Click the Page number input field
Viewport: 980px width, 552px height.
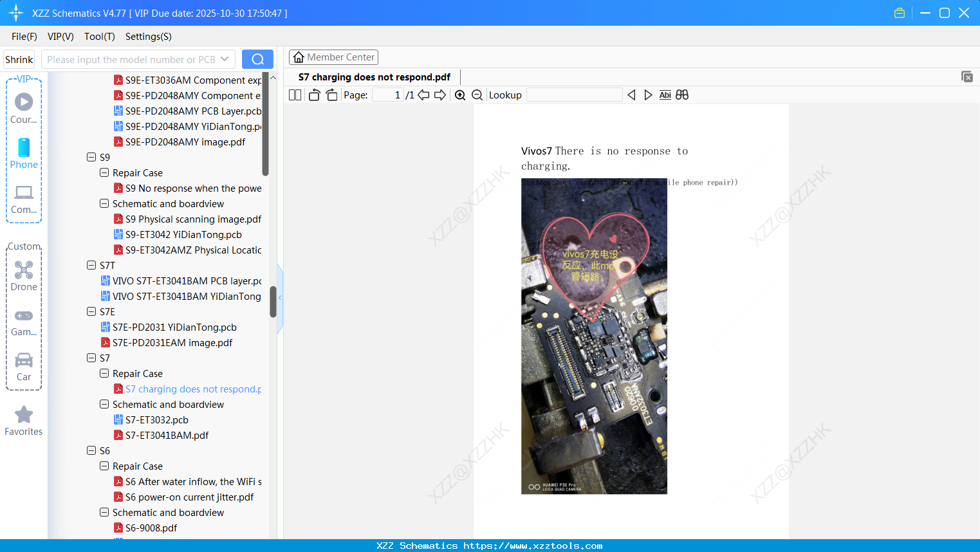pyautogui.click(x=388, y=95)
